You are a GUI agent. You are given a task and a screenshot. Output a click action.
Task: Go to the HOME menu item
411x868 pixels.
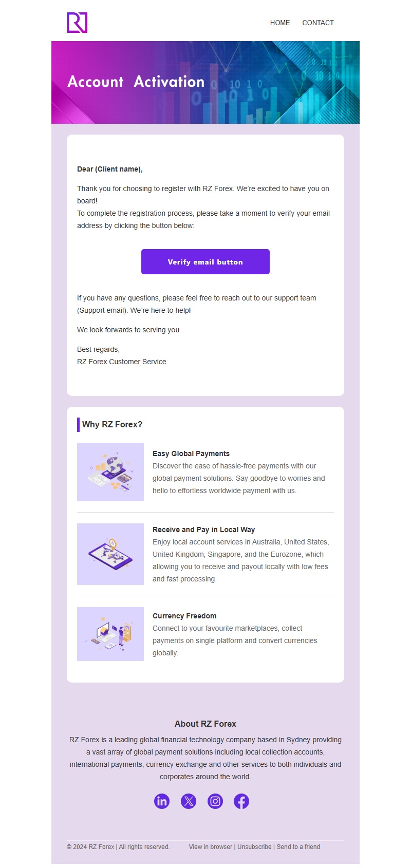(280, 23)
